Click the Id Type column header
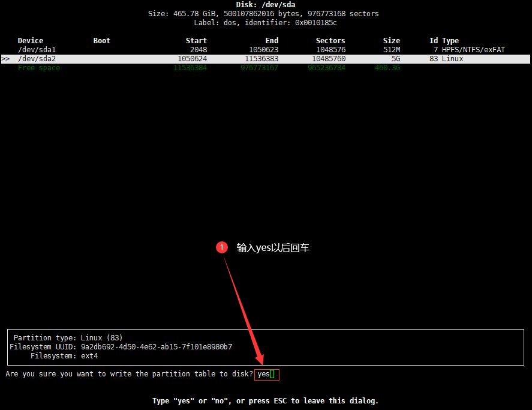The image size is (532, 410). 444,41
